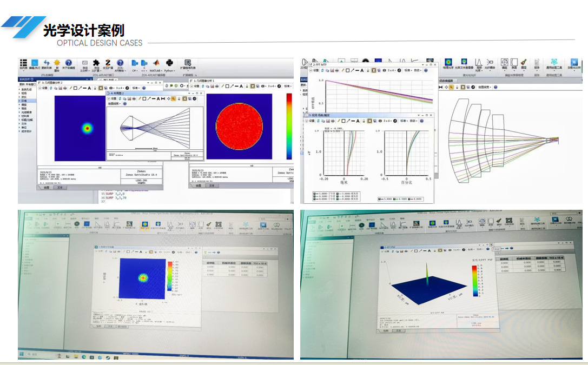Image resolution: width=588 pixels, height=365 pixels.
Task: Toggle the lock icon in FFT MTF toolbar
Action: (x=368, y=70)
